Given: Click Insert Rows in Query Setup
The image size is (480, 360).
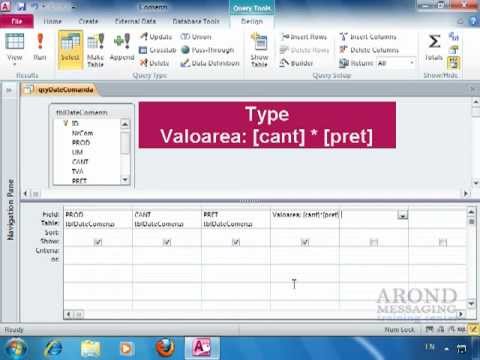Looking at the screenshot, I should pyautogui.click(x=304, y=37).
